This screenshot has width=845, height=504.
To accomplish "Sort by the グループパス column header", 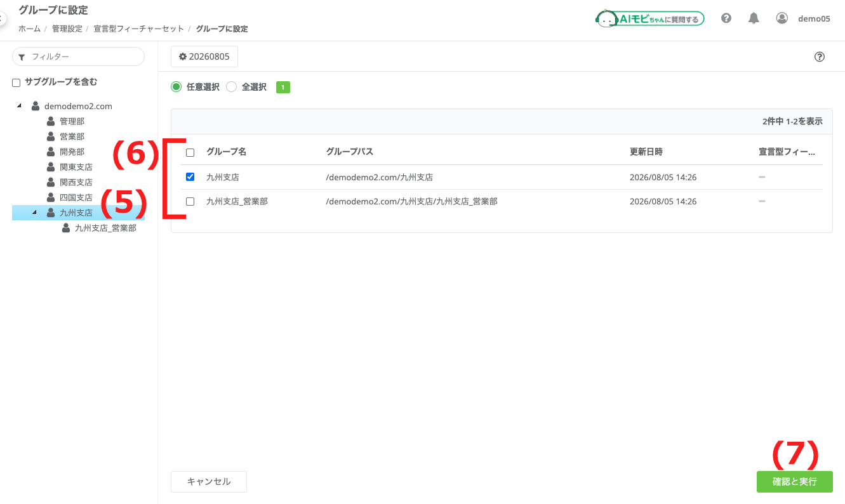I will pos(350,152).
